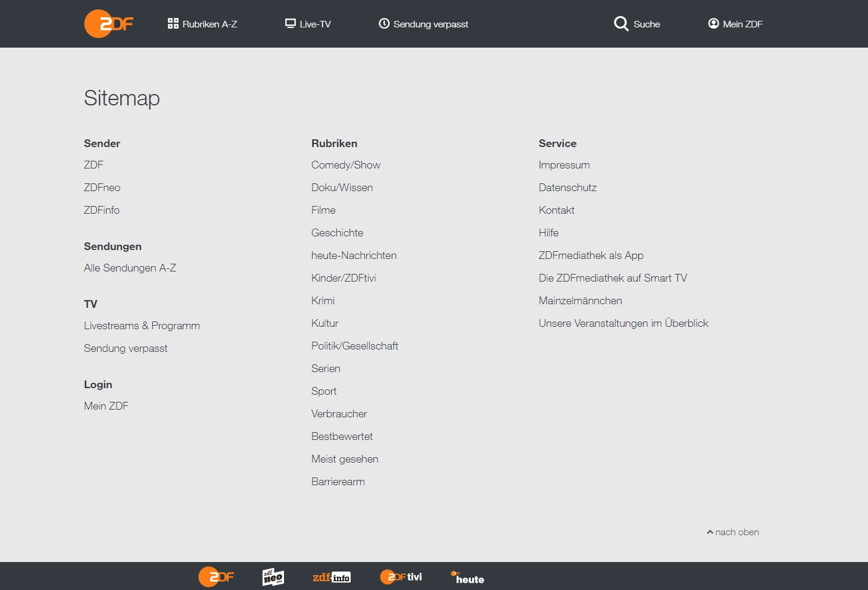The image size is (868, 590).
Task: Click the magnifying glass search icon
Action: (622, 24)
